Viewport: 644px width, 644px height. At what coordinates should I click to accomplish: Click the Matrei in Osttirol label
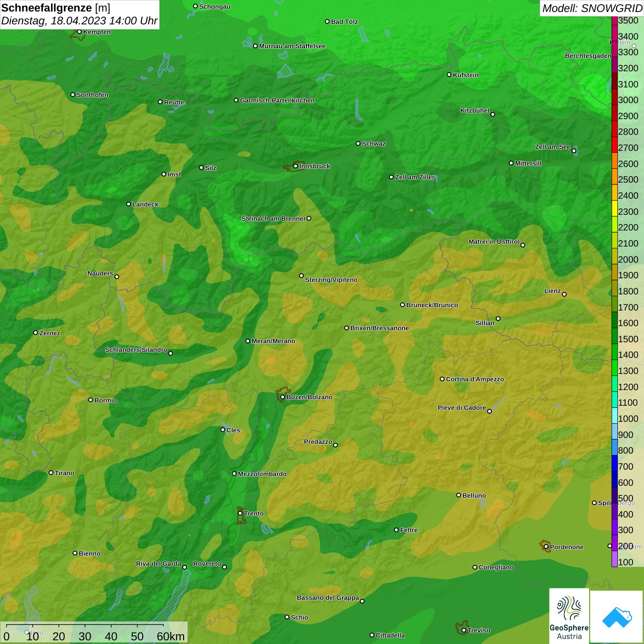(494, 241)
